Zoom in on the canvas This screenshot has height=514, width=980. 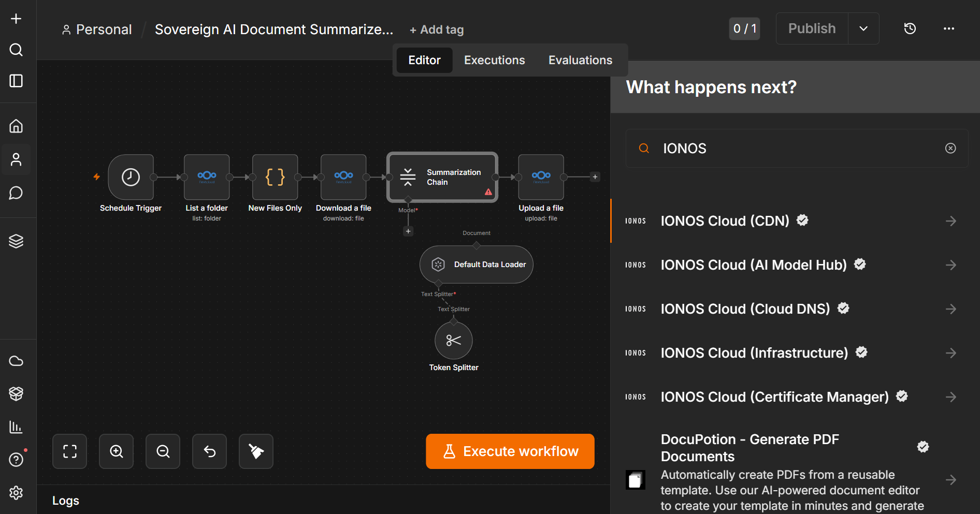(117, 451)
